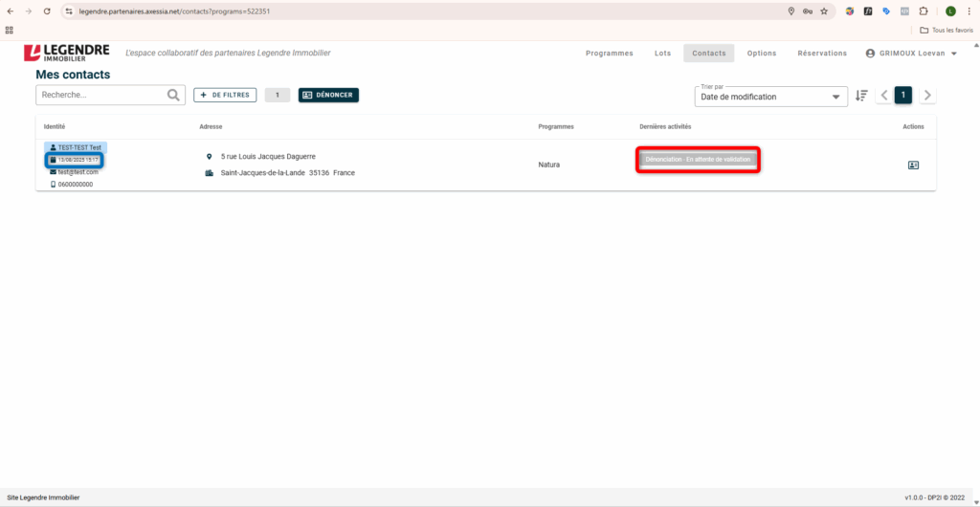Switch to the Programmes tab

point(609,54)
